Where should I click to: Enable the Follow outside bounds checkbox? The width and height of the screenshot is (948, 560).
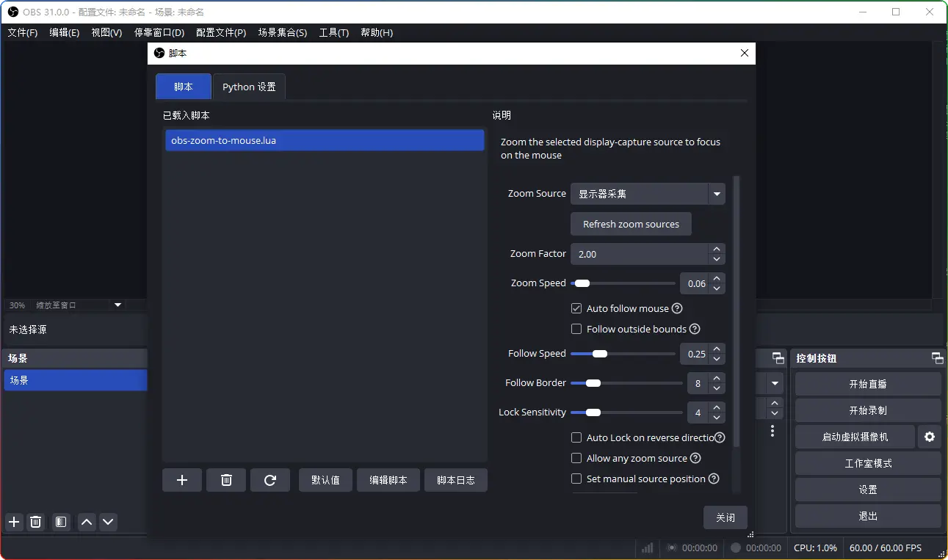coord(576,330)
